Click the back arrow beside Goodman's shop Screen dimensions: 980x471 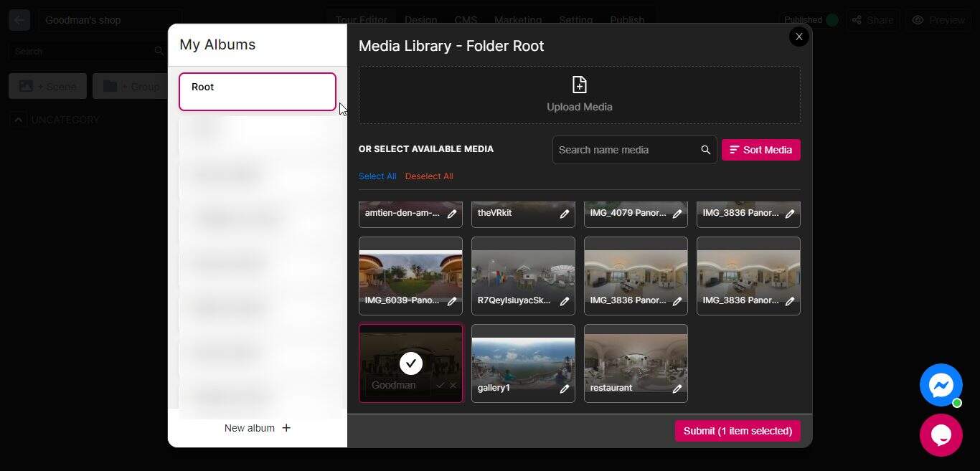pos(19,20)
